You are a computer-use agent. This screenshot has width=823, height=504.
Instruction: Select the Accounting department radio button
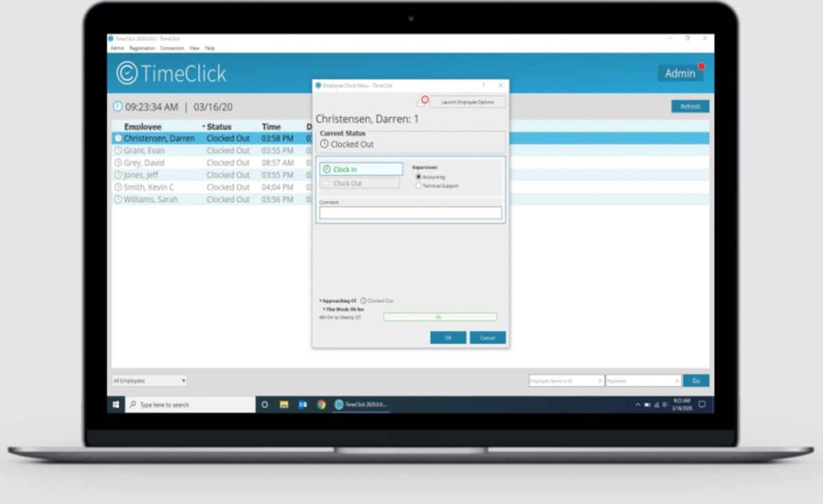(418, 176)
